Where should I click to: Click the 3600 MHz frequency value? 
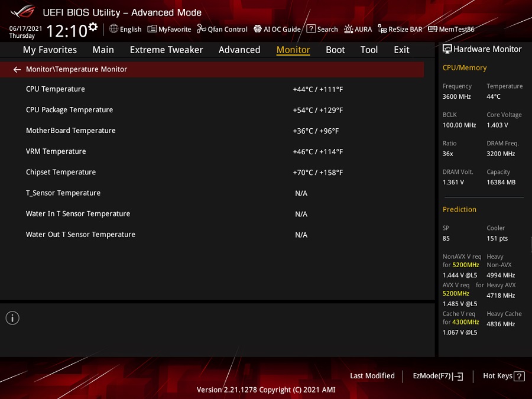[457, 97]
